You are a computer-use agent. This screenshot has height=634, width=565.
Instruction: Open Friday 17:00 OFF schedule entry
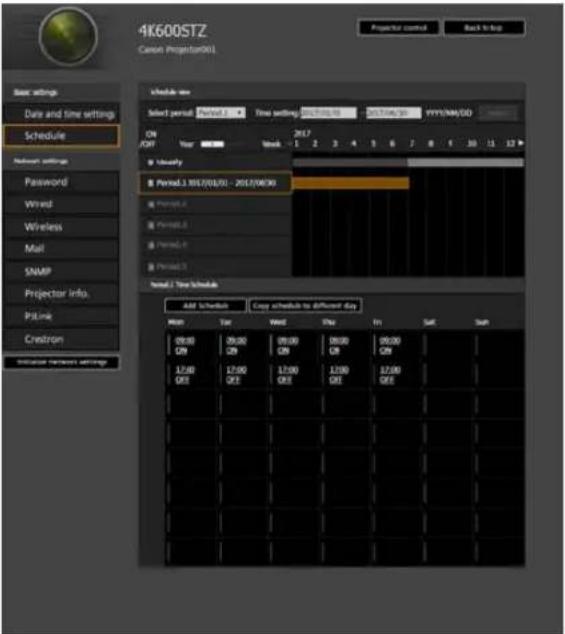pos(390,375)
